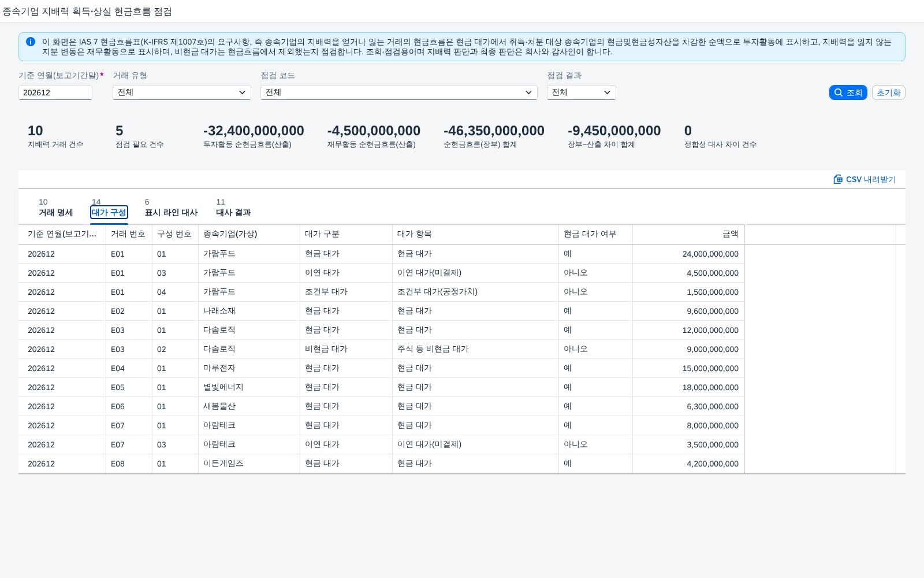Click the 기준 연월 input field
The width and height of the screenshot is (924, 578).
[55, 92]
